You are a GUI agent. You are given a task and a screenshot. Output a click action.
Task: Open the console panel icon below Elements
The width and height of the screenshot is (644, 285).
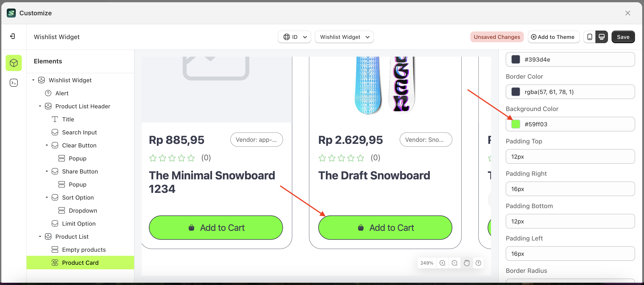(x=14, y=83)
